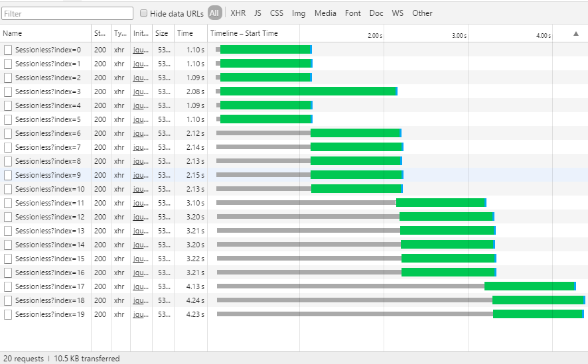Click the file icon for Sessionless?index=0

(x=8, y=50)
